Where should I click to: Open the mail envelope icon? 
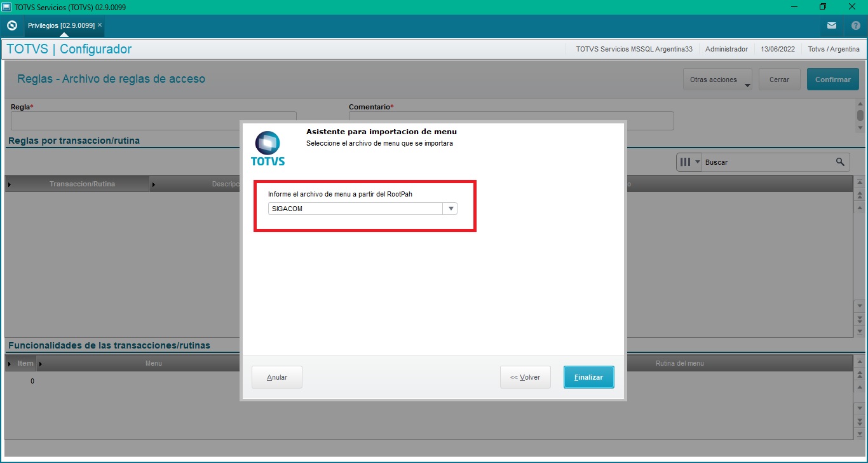point(832,25)
